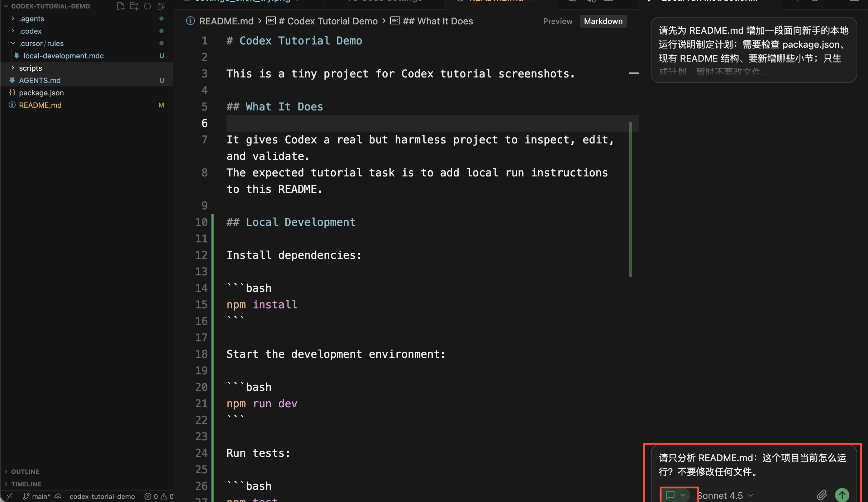Click the info icon beside README.md breadcrumb

(190, 21)
